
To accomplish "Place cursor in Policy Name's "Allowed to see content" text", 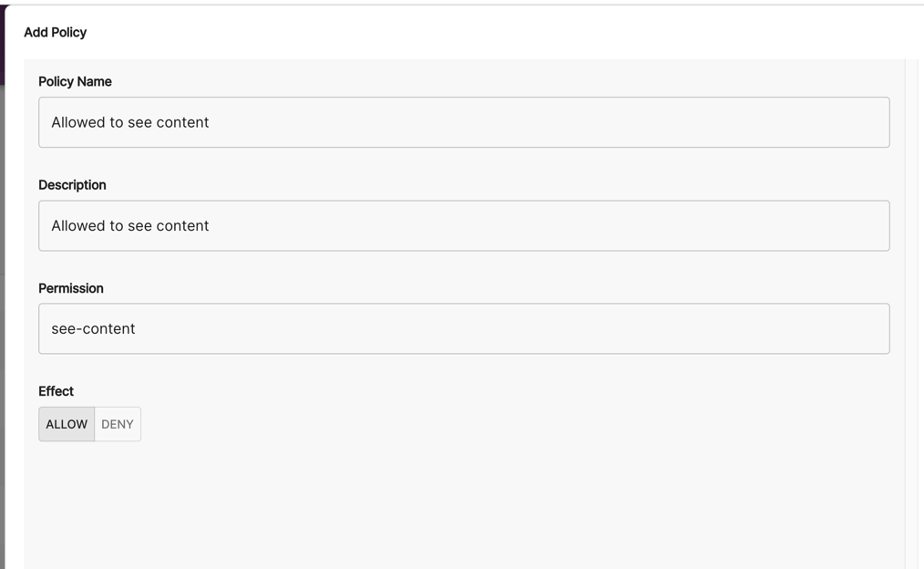I will coord(130,122).
